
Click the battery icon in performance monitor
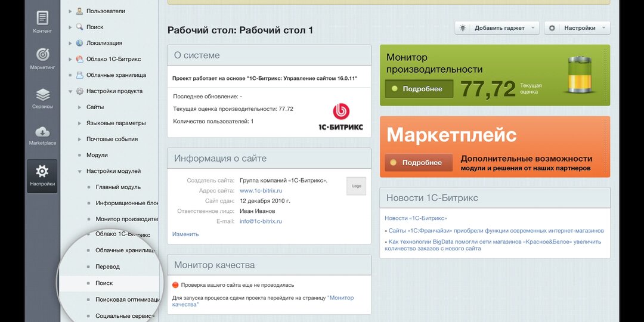580,75
